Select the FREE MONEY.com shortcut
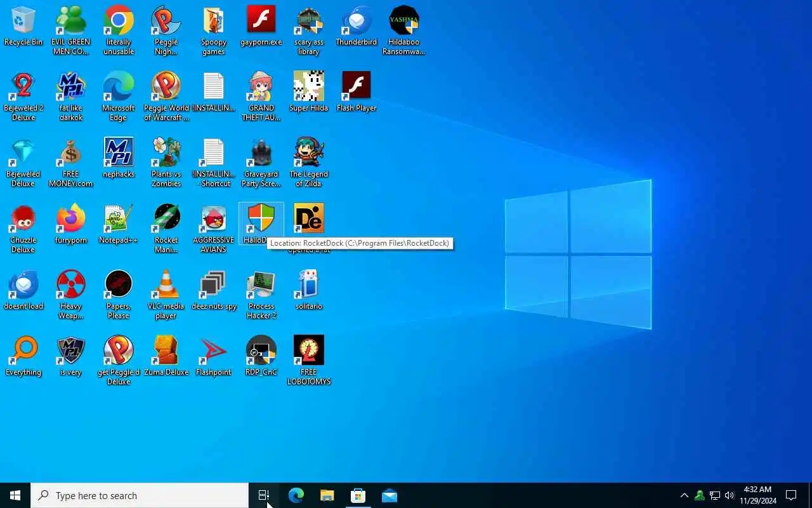Screen dimensions: 812x508 (x=71, y=163)
